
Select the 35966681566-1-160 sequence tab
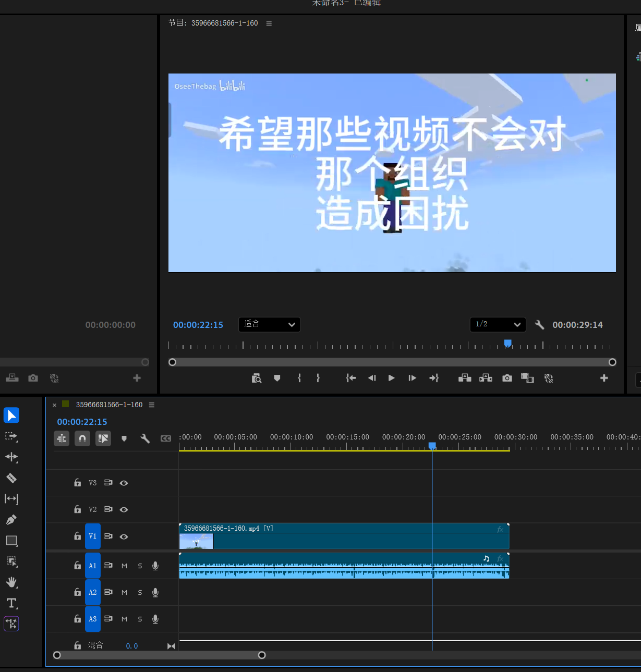pos(110,405)
